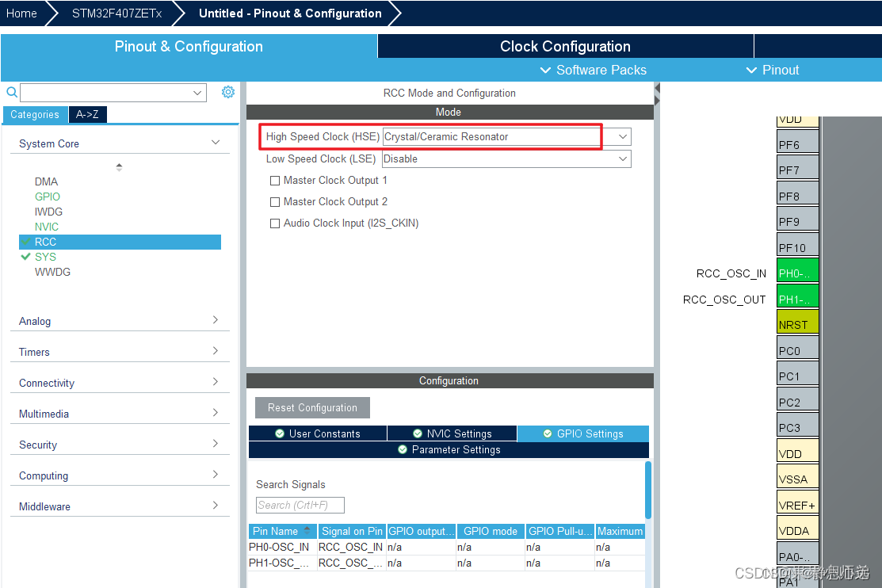Click the configuration panel vertical scrollbar
This screenshot has width=882, height=588.
pos(648,490)
